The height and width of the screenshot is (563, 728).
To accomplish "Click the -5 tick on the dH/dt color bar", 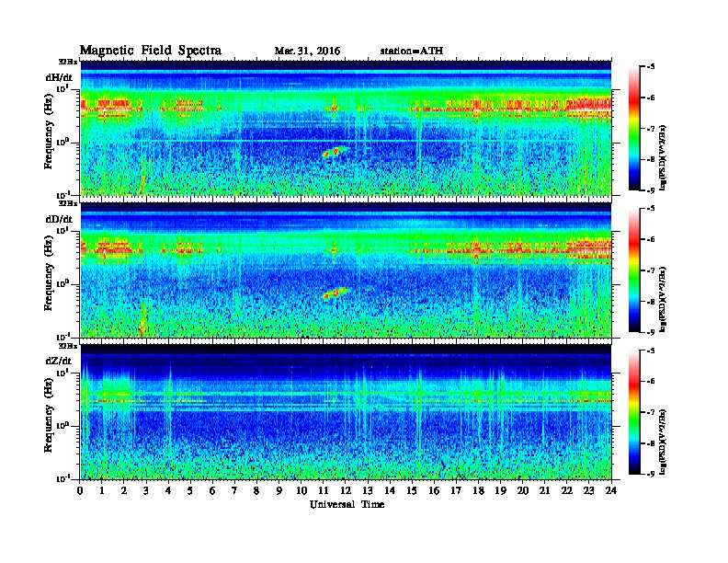I will (651, 67).
